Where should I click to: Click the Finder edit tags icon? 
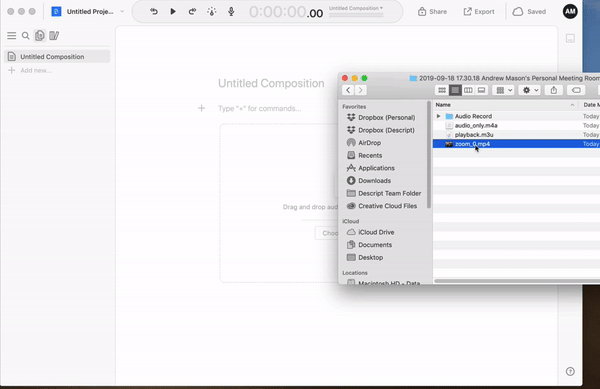pos(576,90)
